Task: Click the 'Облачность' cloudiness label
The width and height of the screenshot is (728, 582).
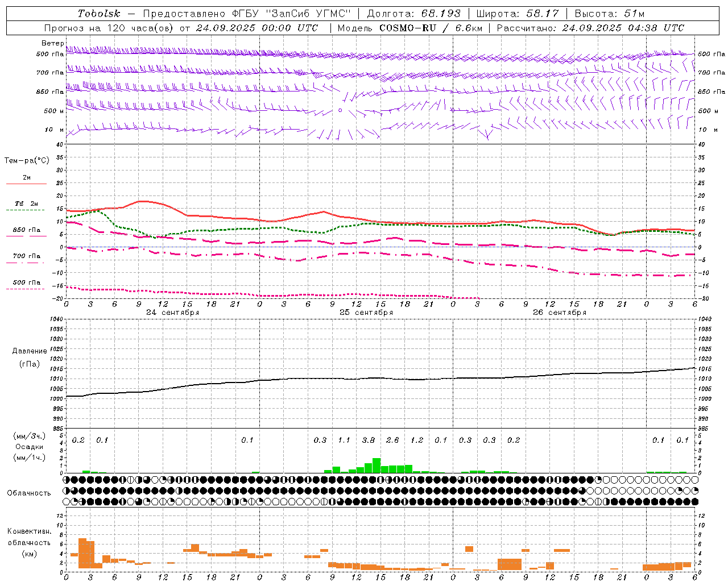Action: pyautogui.click(x=29, y=493)
